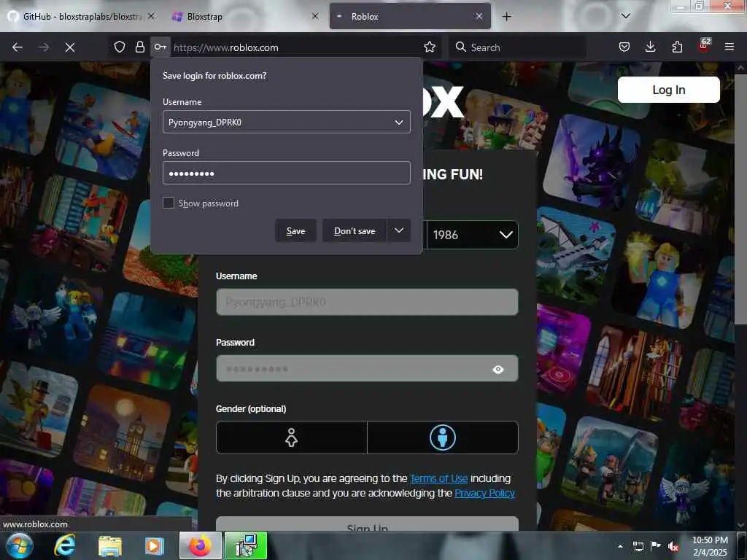
Task: Open Windows Explorer folder from taskbar
Action: 110,545
